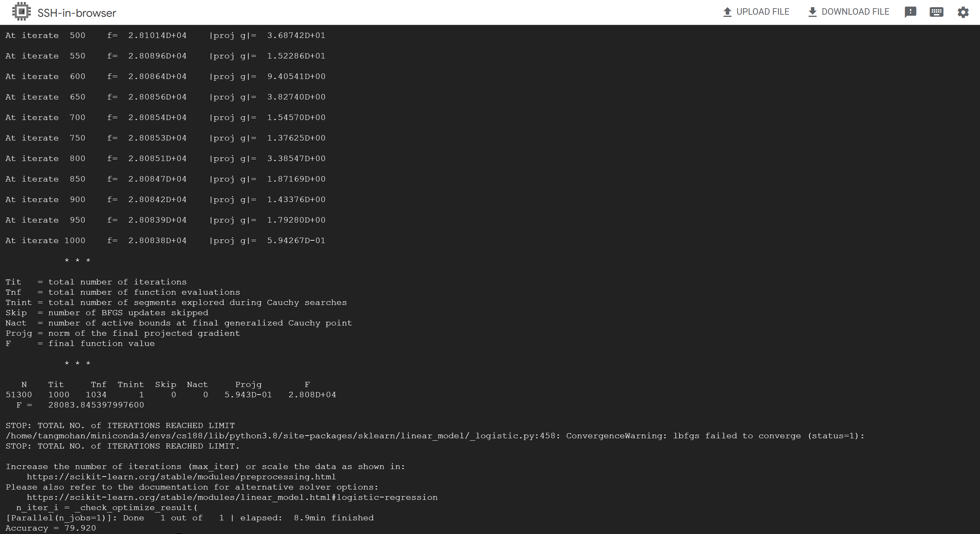Click the 'n_iter_i = _check_optimize_result(' line
980x534 pixels.
pos(107,508)
